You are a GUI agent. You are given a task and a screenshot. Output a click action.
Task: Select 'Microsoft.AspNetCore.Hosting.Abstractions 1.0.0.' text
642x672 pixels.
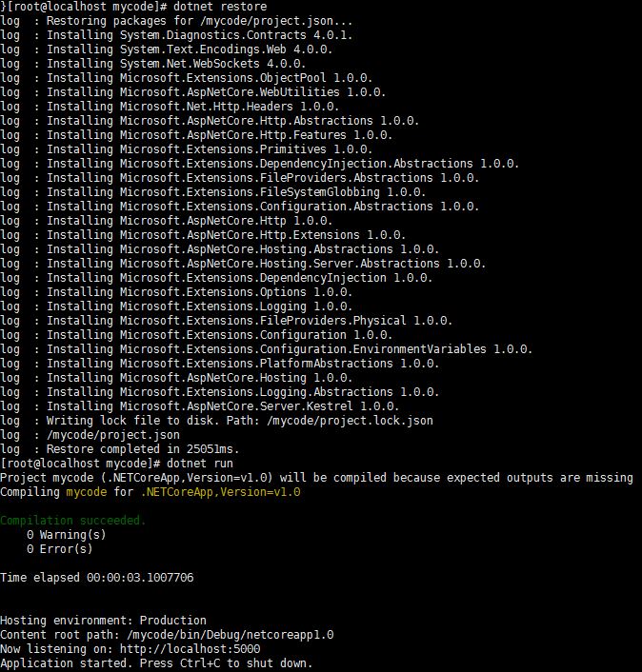[x=279, y=249]
